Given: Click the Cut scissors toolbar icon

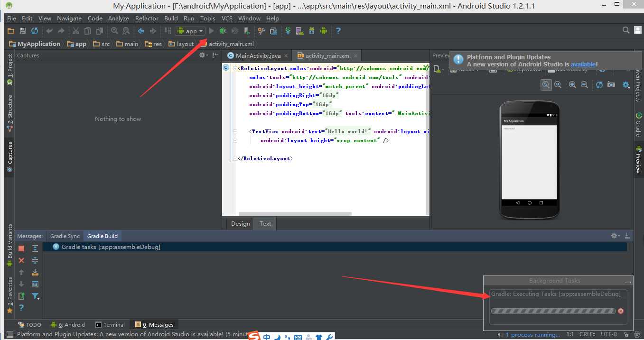Looking at the screenshot, I should click(75, 31).
